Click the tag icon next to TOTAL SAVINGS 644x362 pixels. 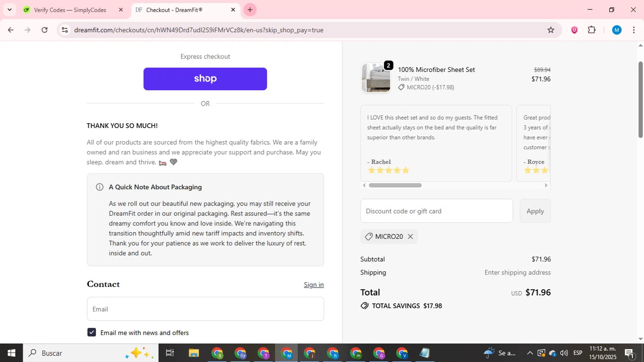point(365,306)
